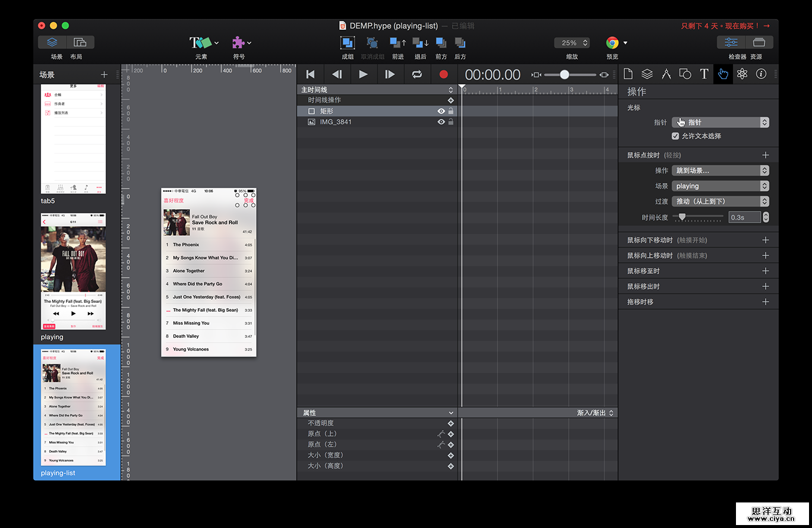Add a new scene with plus icon

click(x=105, y=74)
